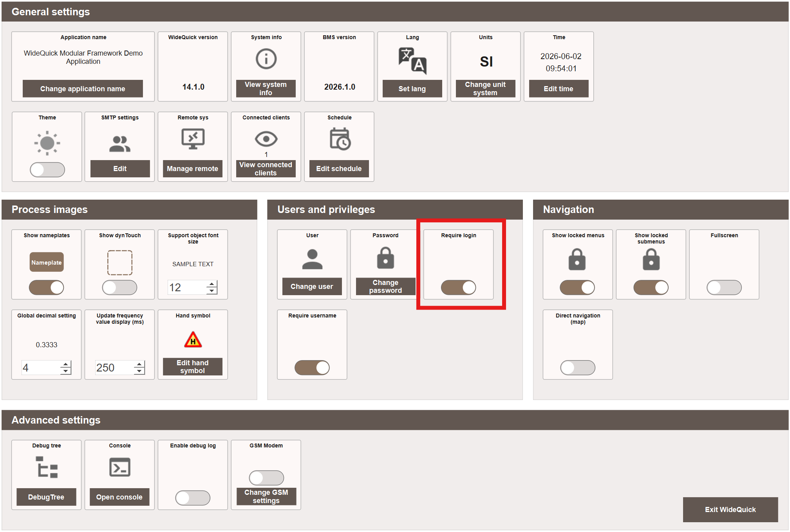This screenshot has height=532, width=790.
Task: Click the Hand symbol warning triangle icon
Action: [193, 339]
